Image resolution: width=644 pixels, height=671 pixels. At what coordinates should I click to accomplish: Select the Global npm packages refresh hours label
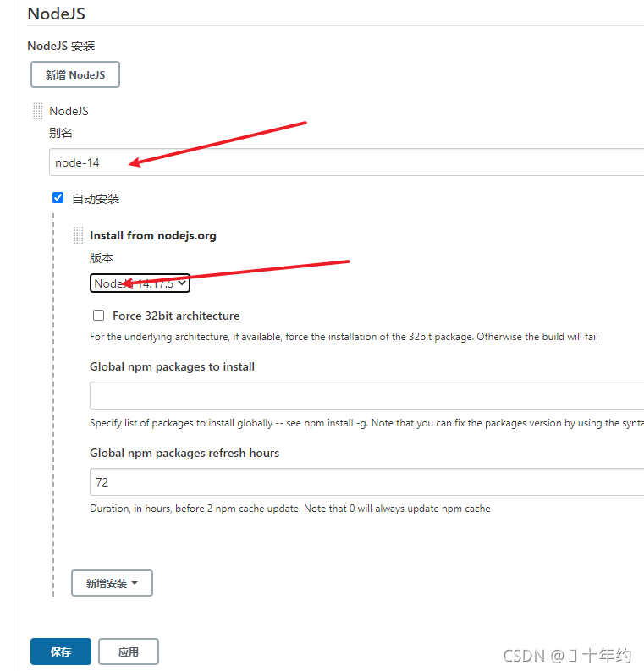(184, 453)
